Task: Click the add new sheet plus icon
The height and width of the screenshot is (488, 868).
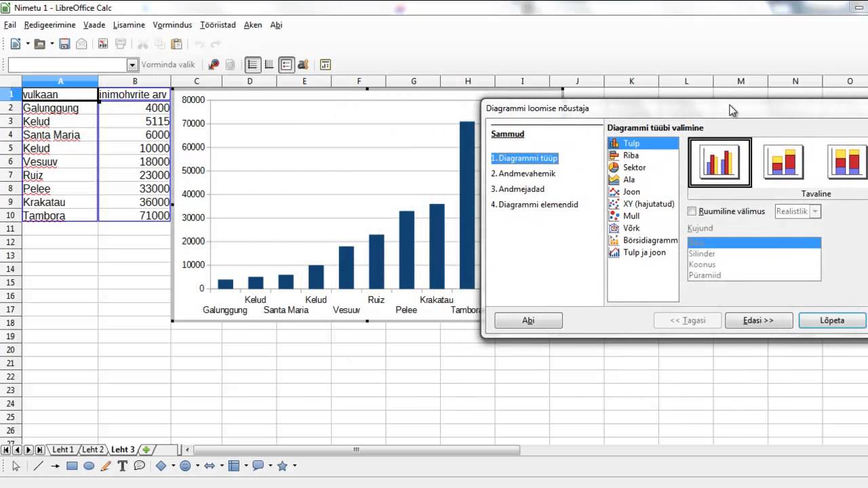Action: [x=146, y=449]
